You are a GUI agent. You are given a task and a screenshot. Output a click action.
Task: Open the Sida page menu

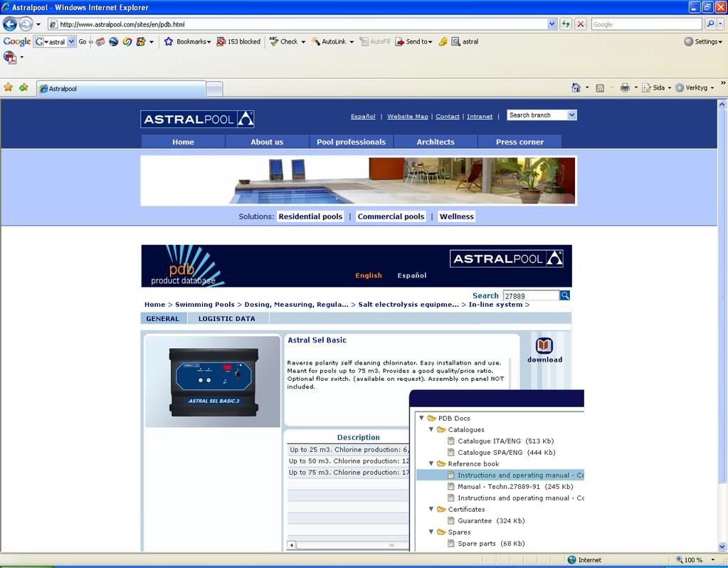(x=657, y=88)
